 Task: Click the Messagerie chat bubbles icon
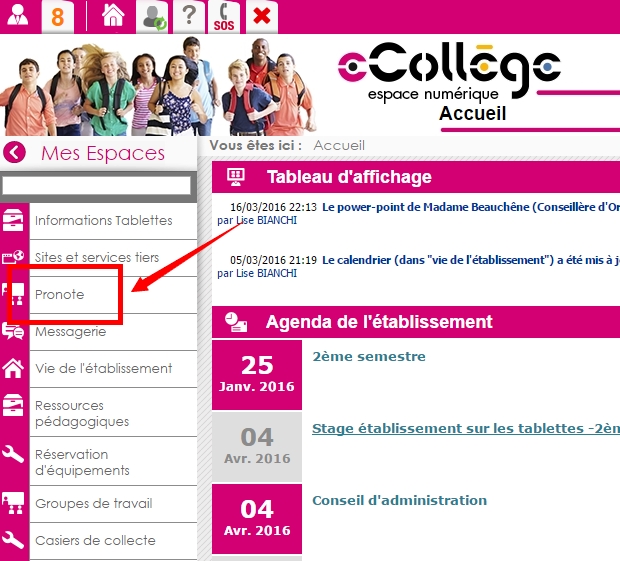[x=13, y=331]
